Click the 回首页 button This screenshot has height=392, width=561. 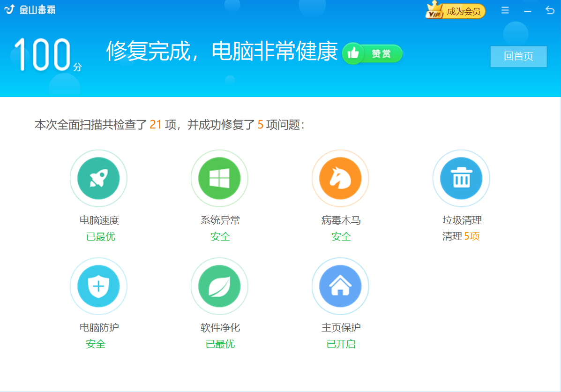click(518, 56)
